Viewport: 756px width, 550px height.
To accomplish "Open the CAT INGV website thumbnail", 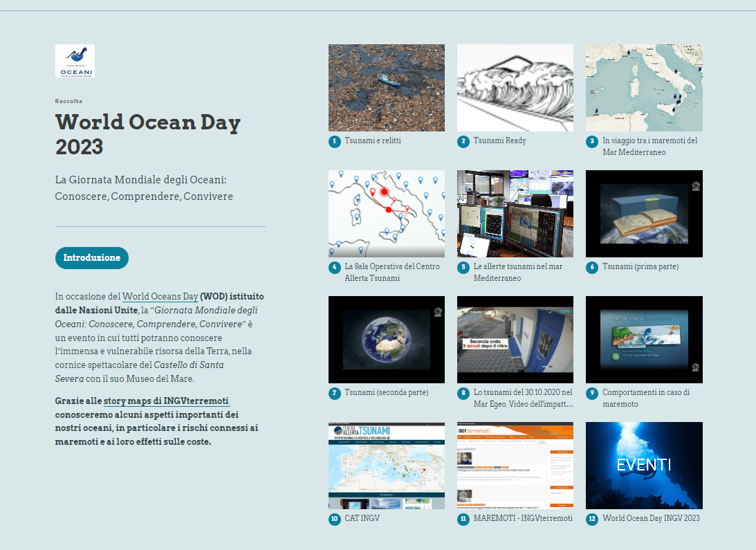I will [x=386, y=466].
